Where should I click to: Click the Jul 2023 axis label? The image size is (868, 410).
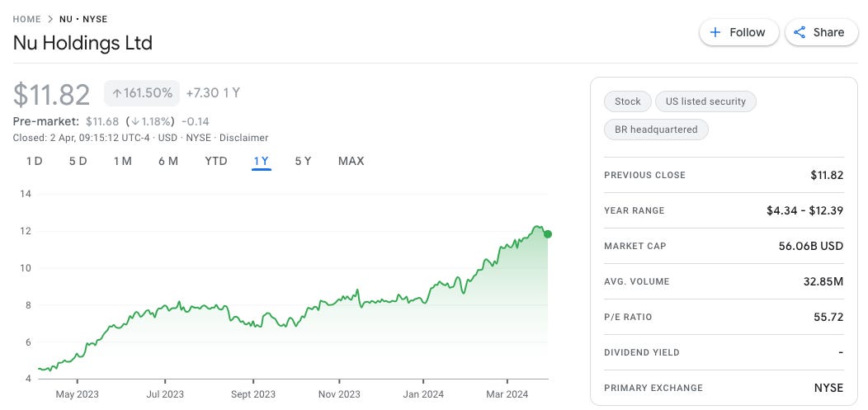(165, 394)
